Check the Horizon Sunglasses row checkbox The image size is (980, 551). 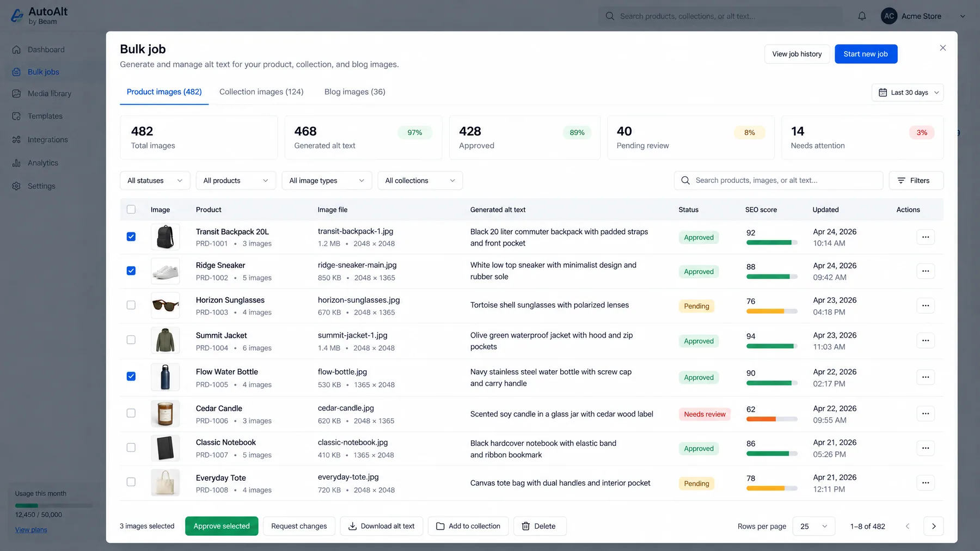tap(131, 305)
